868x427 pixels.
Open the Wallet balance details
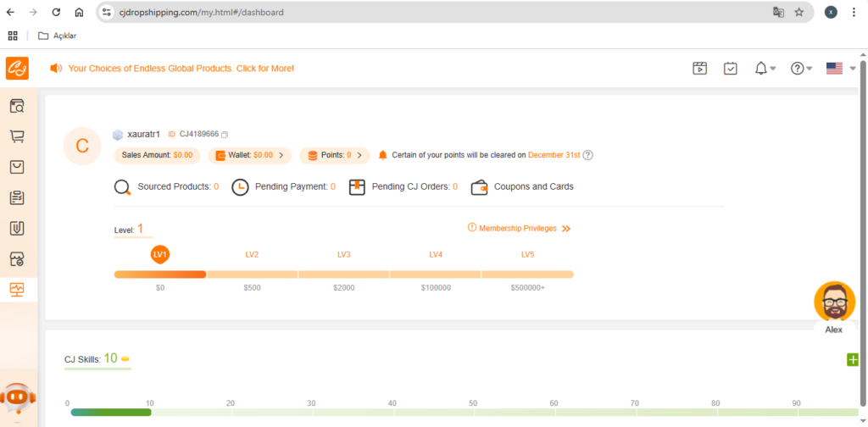(x=250, y=155)
